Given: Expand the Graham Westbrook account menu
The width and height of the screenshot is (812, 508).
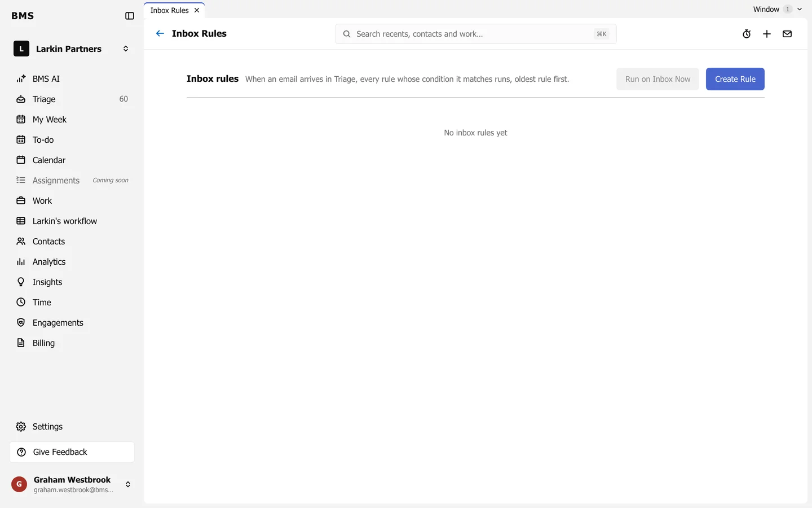Looking at the screenshot, I should click(128, 484).
